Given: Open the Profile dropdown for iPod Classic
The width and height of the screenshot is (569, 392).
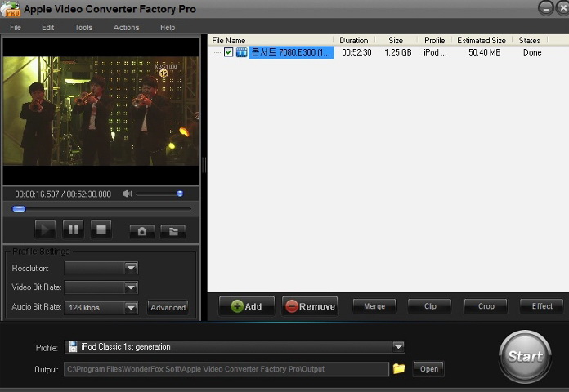Looking at the screenshot, I should (x=398, y=347).
